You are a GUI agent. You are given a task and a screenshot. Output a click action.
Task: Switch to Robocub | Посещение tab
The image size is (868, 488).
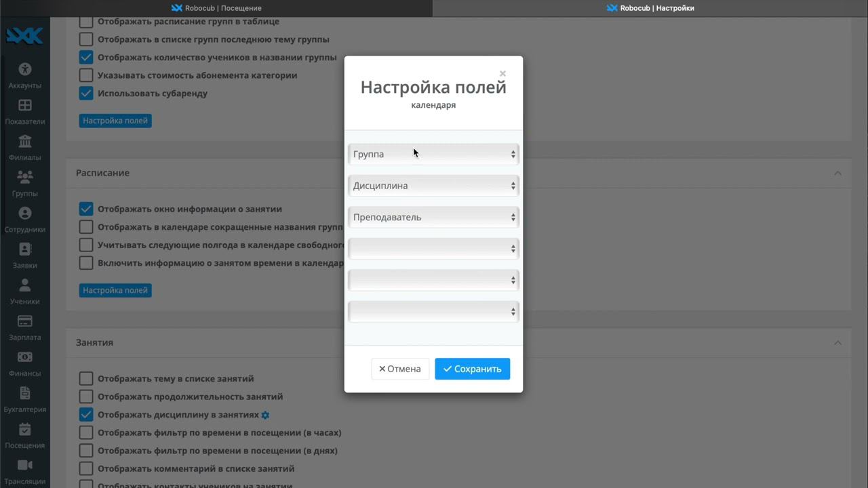click(216, 8)
